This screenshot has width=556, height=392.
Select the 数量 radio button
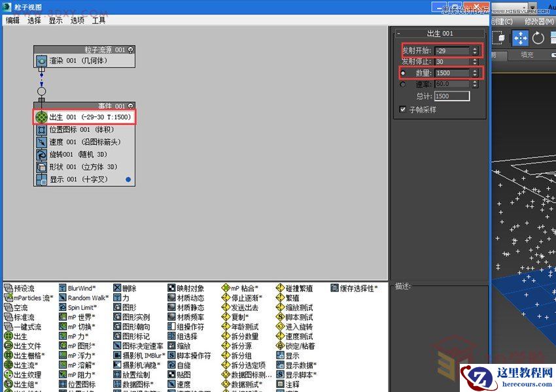pos(403,73)
